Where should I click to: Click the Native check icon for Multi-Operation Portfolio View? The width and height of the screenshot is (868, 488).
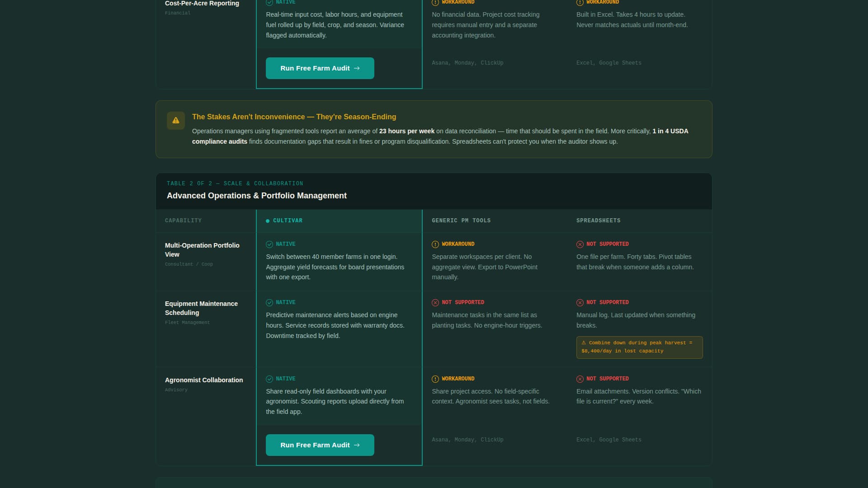269,244
